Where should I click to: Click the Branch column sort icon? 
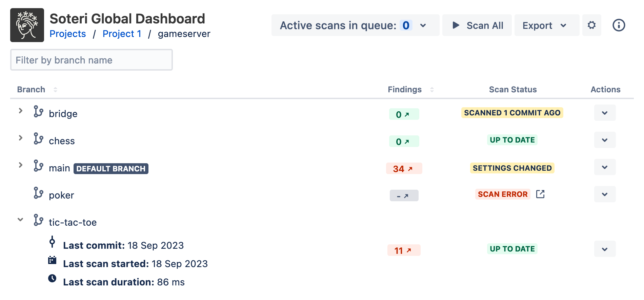click(55, 90)
